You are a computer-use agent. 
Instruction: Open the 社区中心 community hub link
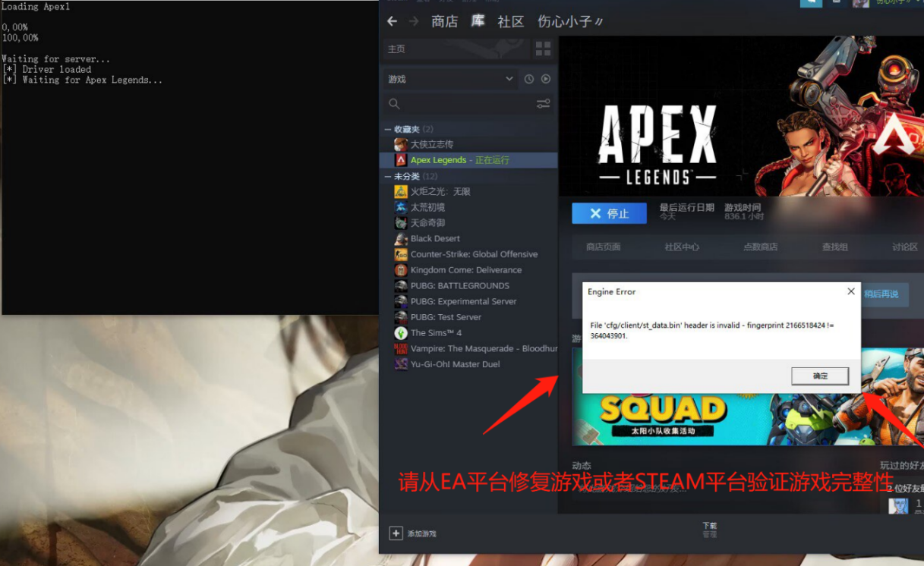point(682,247)
